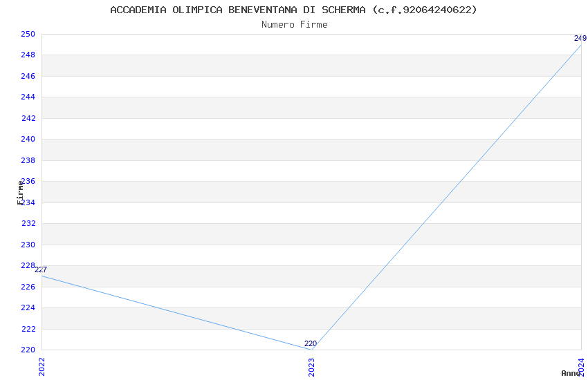Click the y-axis value 246
This screenshot has width=588, height=380.
(x=28, y=77)
